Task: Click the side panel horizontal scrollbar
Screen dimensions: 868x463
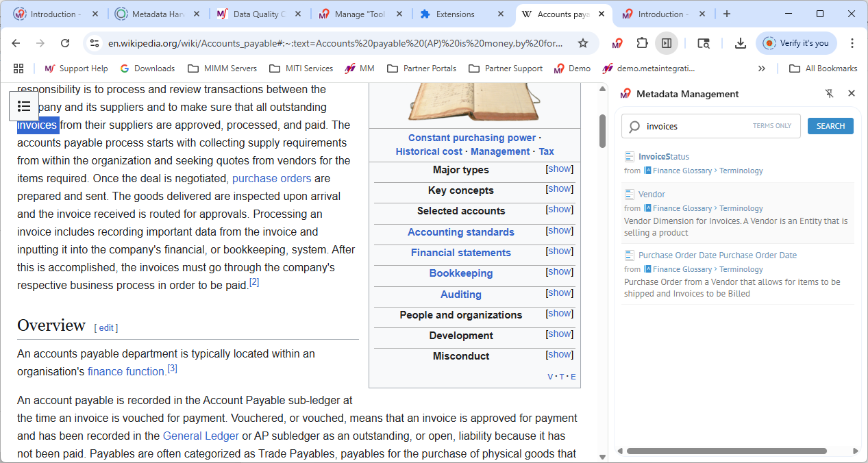Action: 726,451
